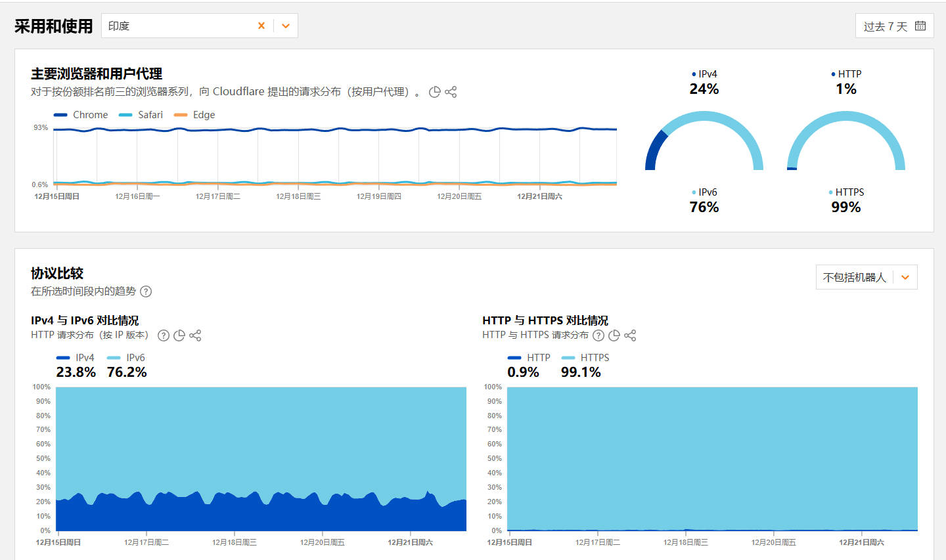The width and height of the screenshot is (946, 560).
Task: Toggle the IPv6 legend in area chart
Action: coord(126,358)
